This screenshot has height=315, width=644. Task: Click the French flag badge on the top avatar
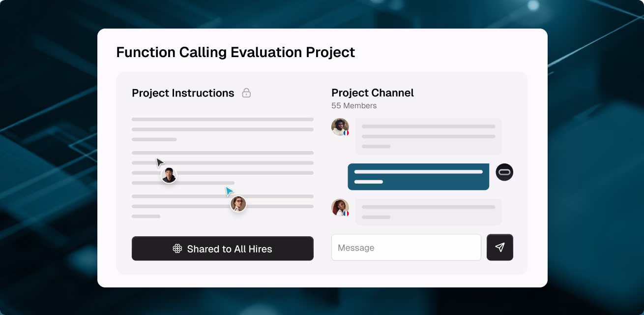(348, 132)
